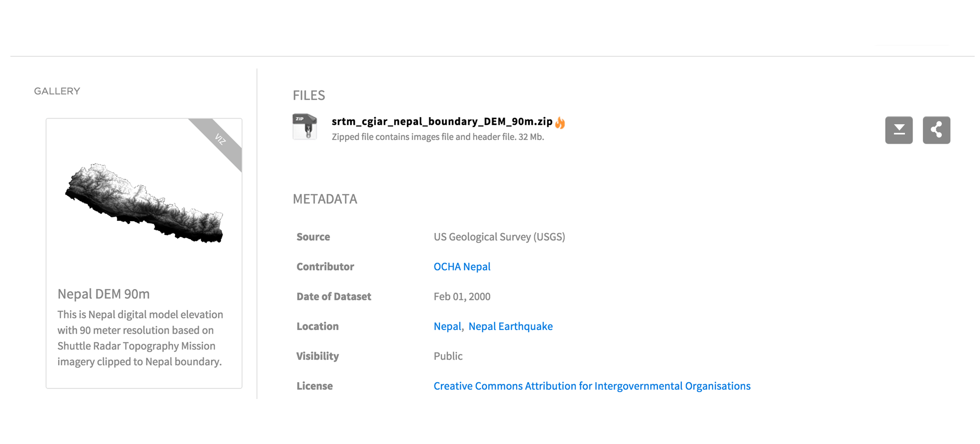Open the Creative Commons Attribution license link
This screenshot has width=980, height=444.
(x=592, y=386)
